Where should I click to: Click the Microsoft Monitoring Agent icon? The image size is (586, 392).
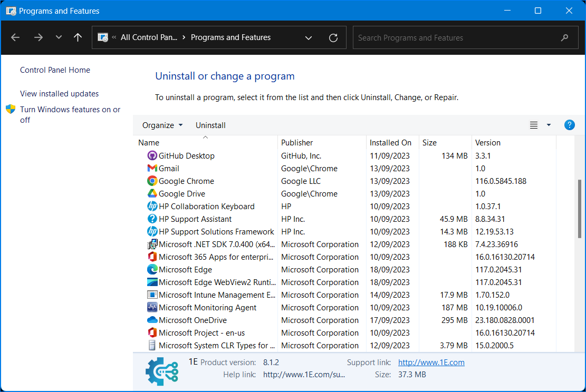coord(152,308)
